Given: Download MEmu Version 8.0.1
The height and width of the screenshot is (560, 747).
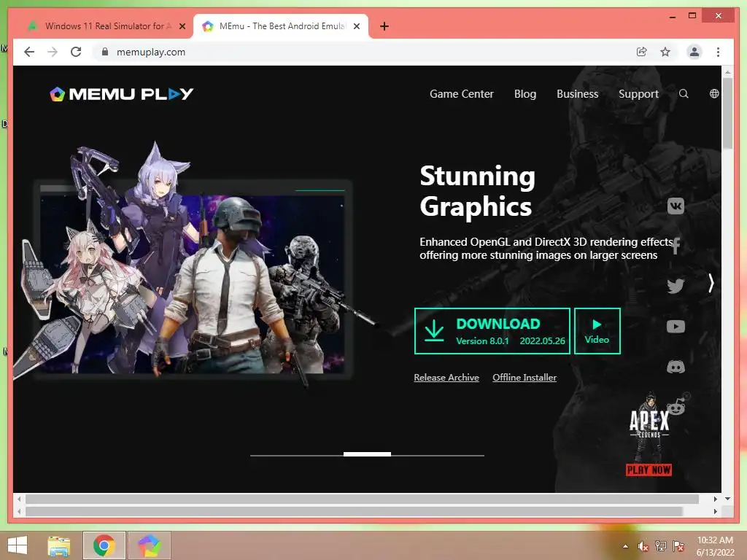Looking at the screenshot, I should [492, 331].
